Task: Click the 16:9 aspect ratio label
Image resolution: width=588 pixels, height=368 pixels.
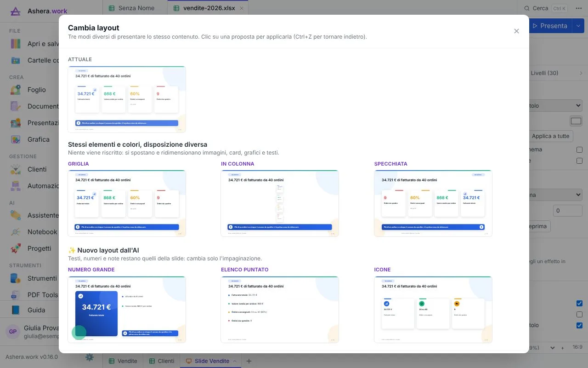Action: [577, 348]
